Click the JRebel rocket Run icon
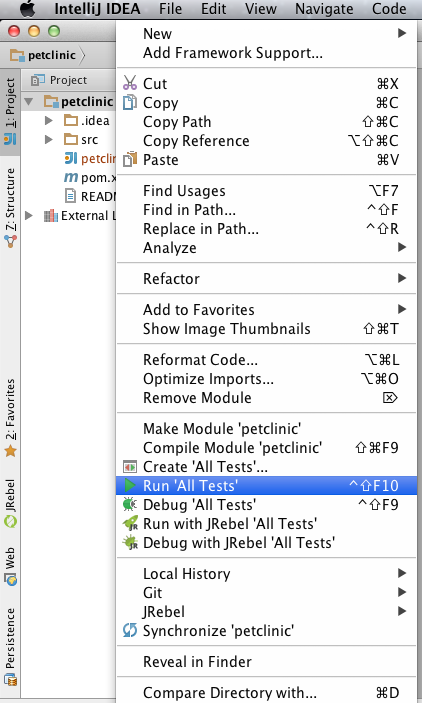This screenshot has width=422, height=703. [130, 524]
